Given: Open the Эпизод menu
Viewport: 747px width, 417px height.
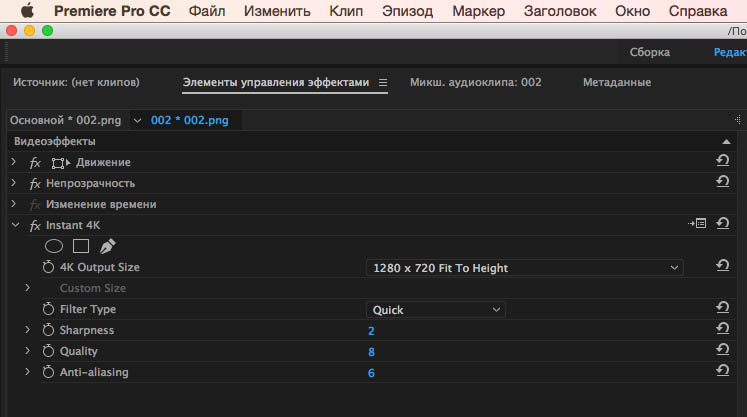Looking at the screenshot, I should [407, 11].
